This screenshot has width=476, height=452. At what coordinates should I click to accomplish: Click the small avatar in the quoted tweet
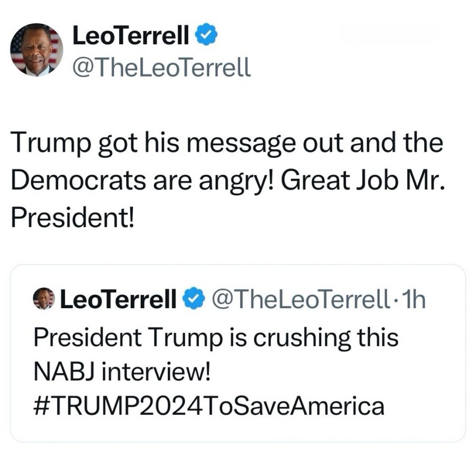[x=44, y=299]
